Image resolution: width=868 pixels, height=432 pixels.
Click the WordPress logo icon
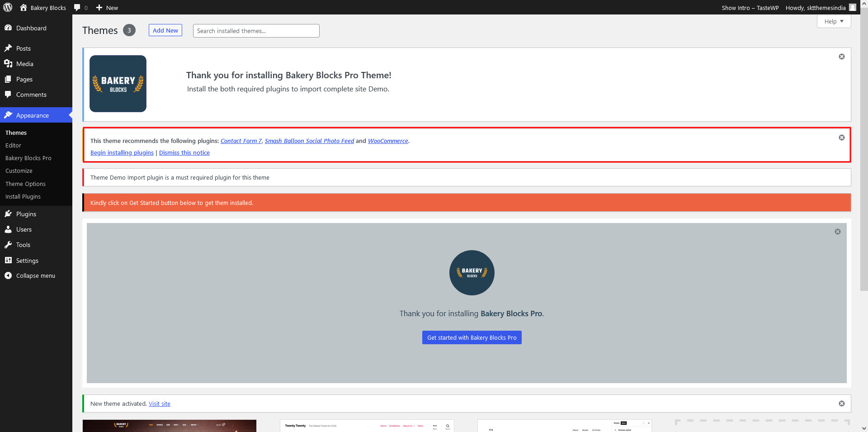coord(8,7)
